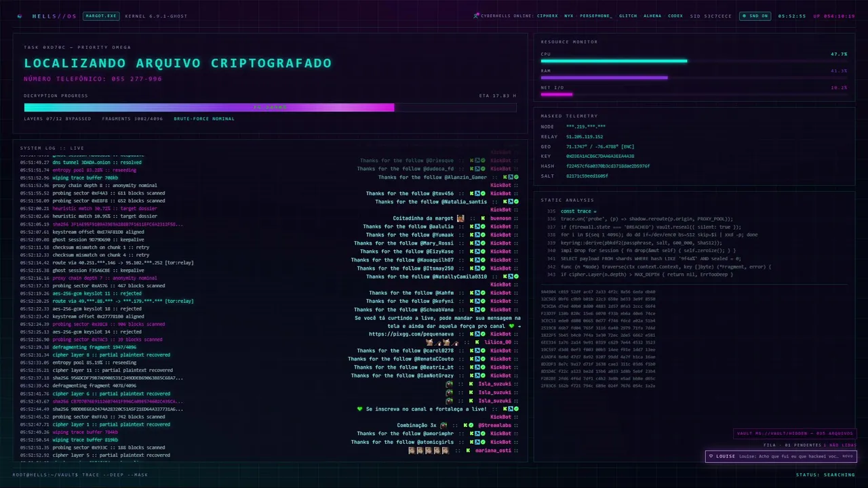Viewport: 868px width, 488px height.
Task: Click 'Thanks for the follow @IamNotGrazy' message
Action: pyautogui.click(x=403, y=375)
